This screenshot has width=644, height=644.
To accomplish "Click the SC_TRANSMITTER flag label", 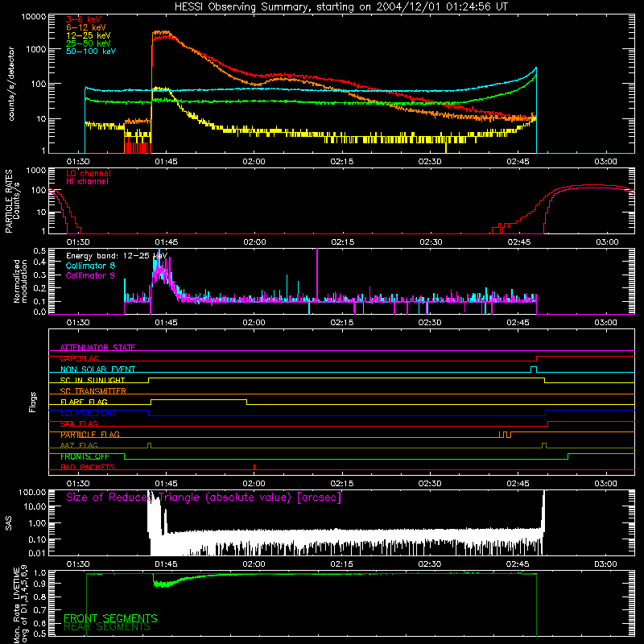I will point(93,391).
